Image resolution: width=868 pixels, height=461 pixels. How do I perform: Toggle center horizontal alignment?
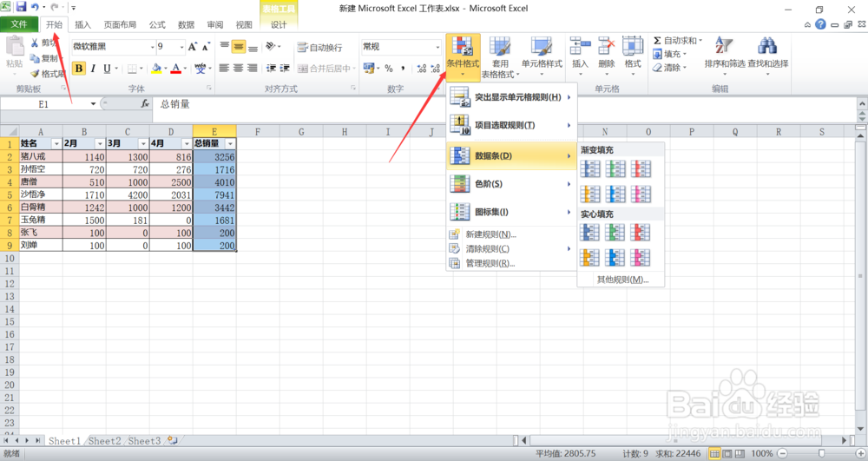(x=238, y=68)
